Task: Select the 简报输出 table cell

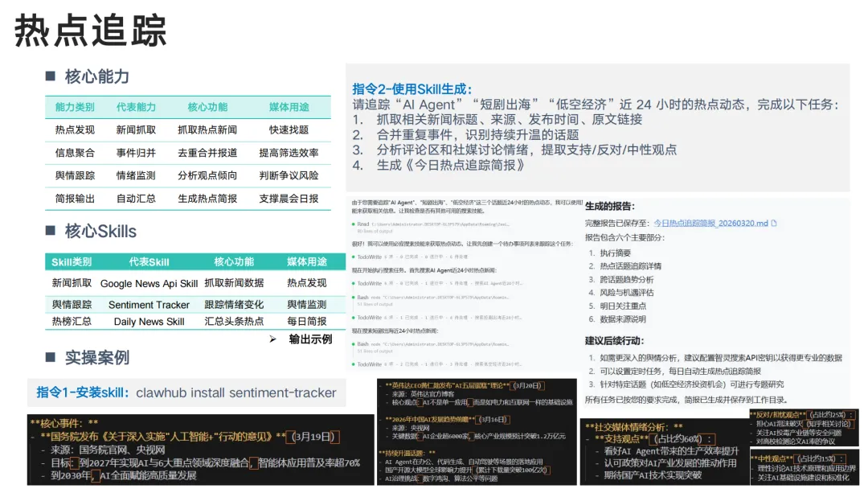Action: (75, 199)
